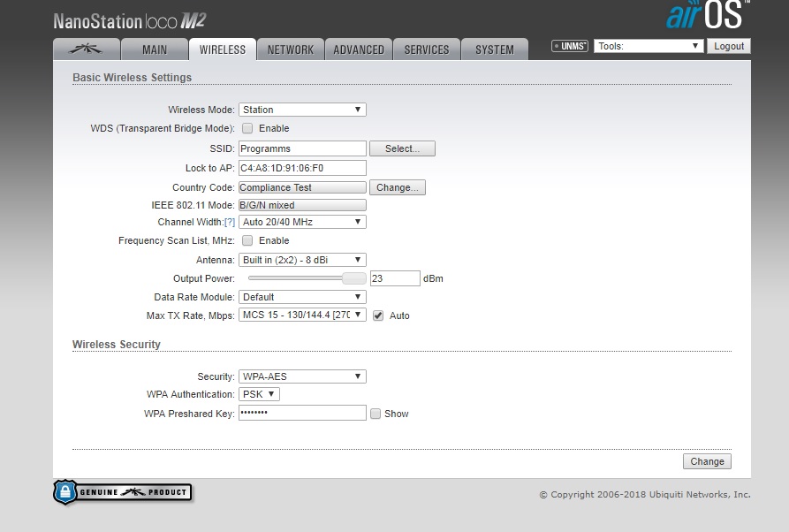Expand the WPA Authentication dropdown
Screen dimensions: 789x532
tap(259, 394)
